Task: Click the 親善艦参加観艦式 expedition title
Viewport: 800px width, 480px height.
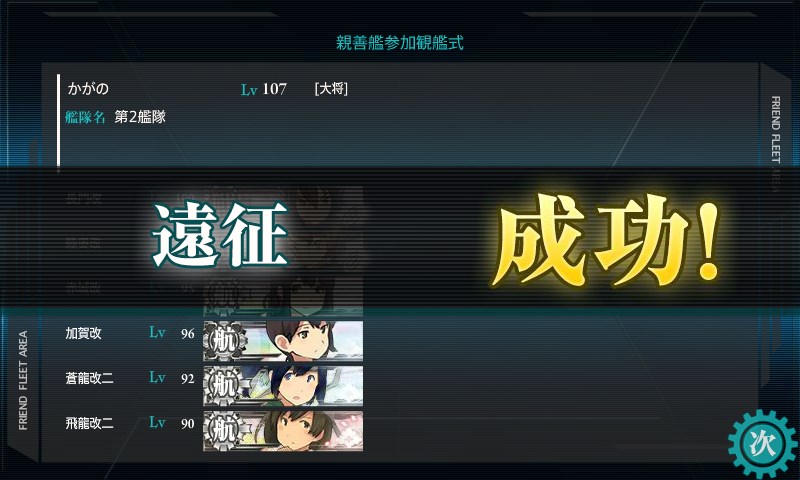Action: [399, 42]
